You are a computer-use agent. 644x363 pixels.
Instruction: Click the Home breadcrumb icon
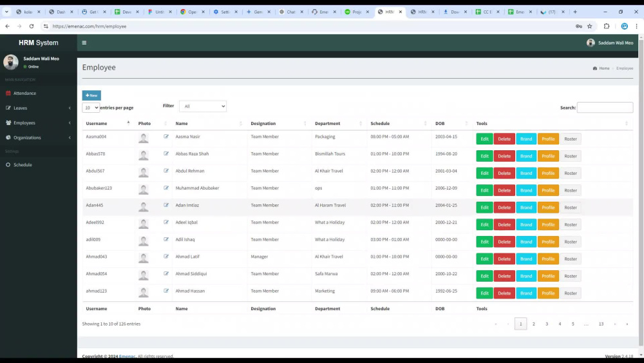(594, 68)
